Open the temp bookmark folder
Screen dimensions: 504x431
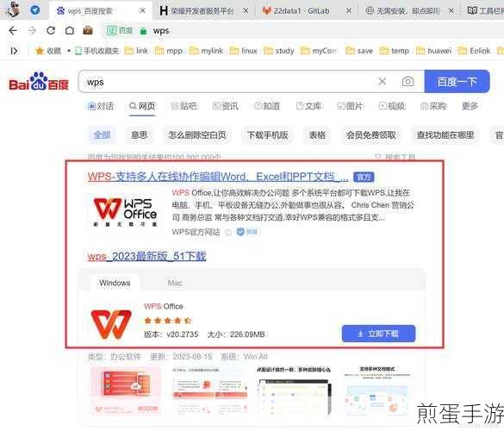[x=394, y=51]
